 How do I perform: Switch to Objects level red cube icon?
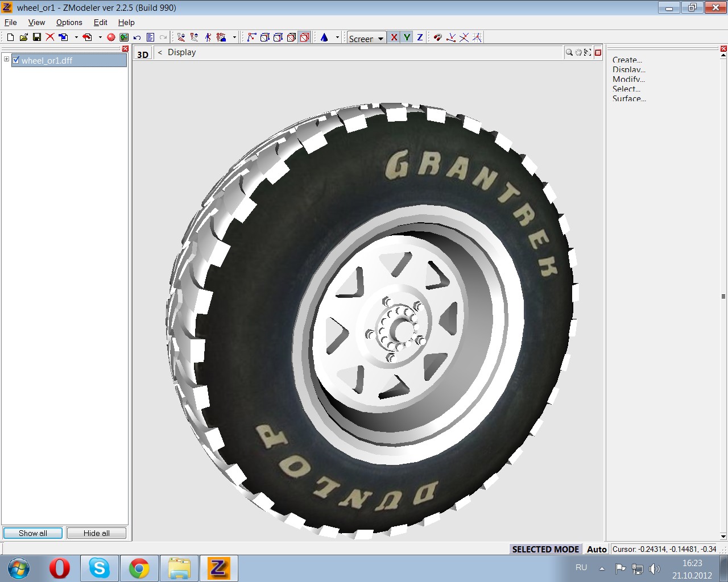click(304, 38)
